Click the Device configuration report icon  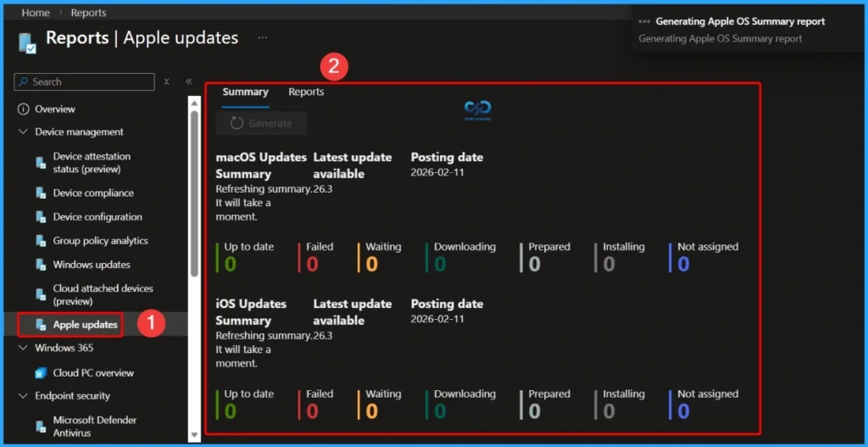(x=41, y=217)
